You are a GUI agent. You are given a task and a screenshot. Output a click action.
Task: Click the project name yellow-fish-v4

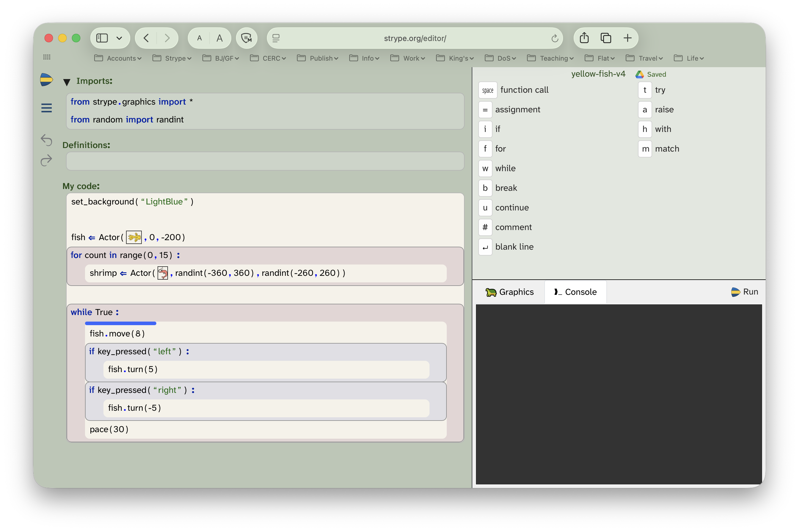coord(598,74)
